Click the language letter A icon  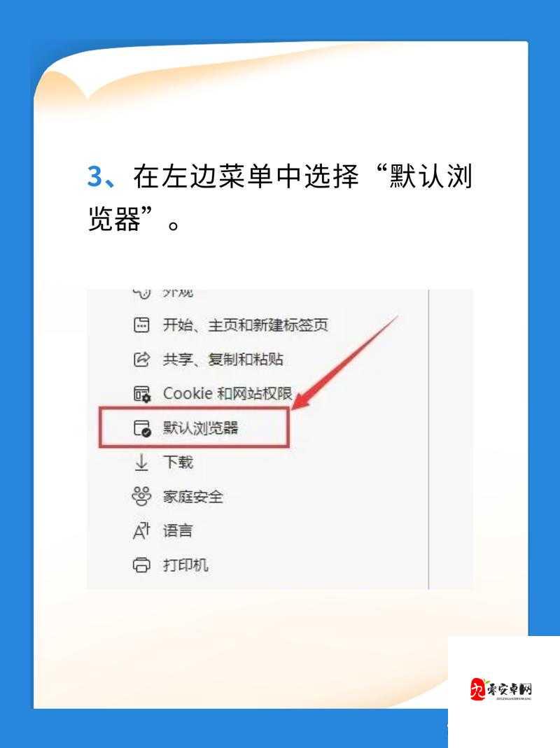coord(141,531)
